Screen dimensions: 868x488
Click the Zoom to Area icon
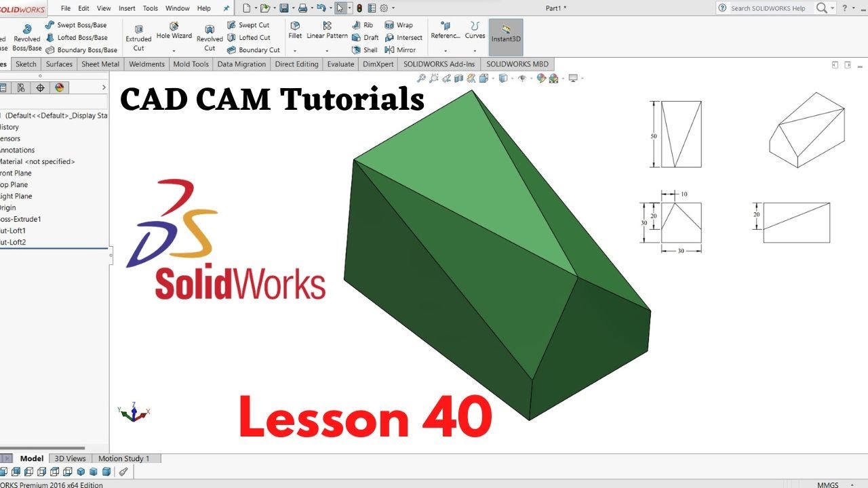(x=434, y=78)
